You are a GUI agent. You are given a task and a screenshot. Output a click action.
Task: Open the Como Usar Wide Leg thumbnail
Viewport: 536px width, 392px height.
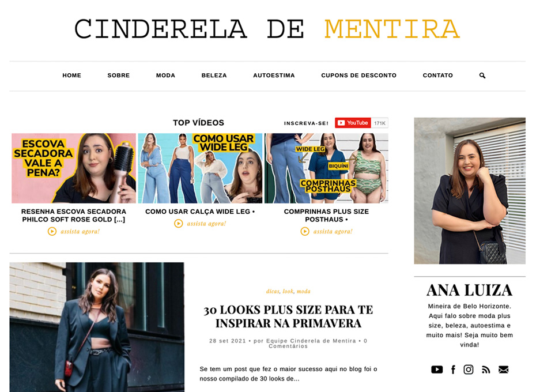(201, 168)
